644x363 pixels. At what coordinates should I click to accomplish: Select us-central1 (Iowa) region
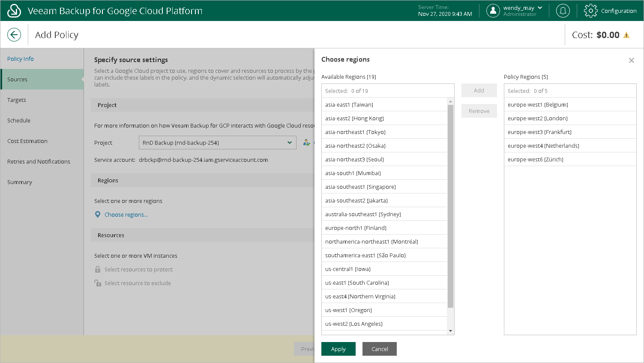point(347,269)
